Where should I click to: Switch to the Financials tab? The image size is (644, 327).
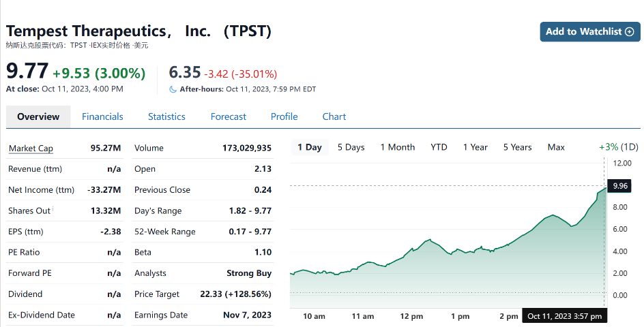[102, 116]
